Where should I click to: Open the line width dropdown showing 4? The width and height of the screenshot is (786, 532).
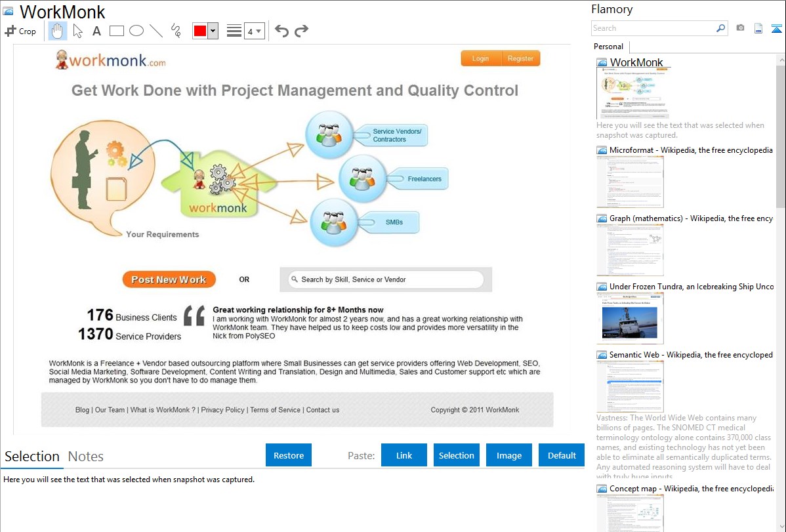pos(254,31)
